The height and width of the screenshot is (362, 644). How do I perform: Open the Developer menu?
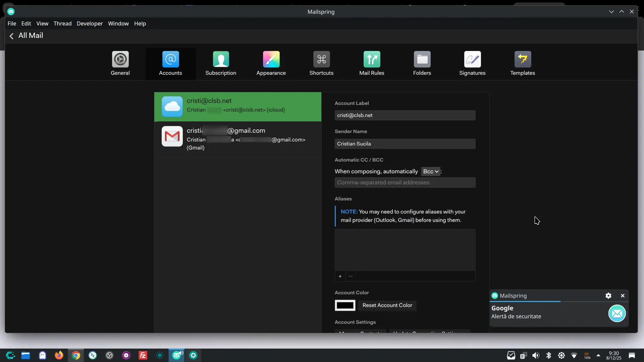point(90,23)
